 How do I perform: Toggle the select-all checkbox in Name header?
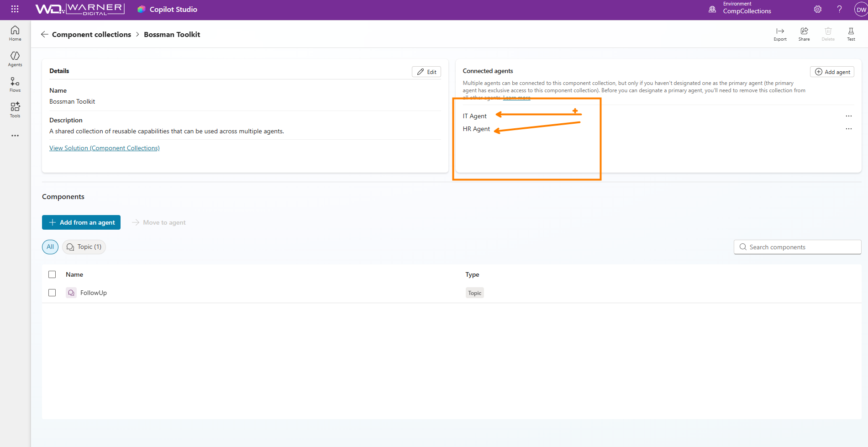click(x=52, y=274)
